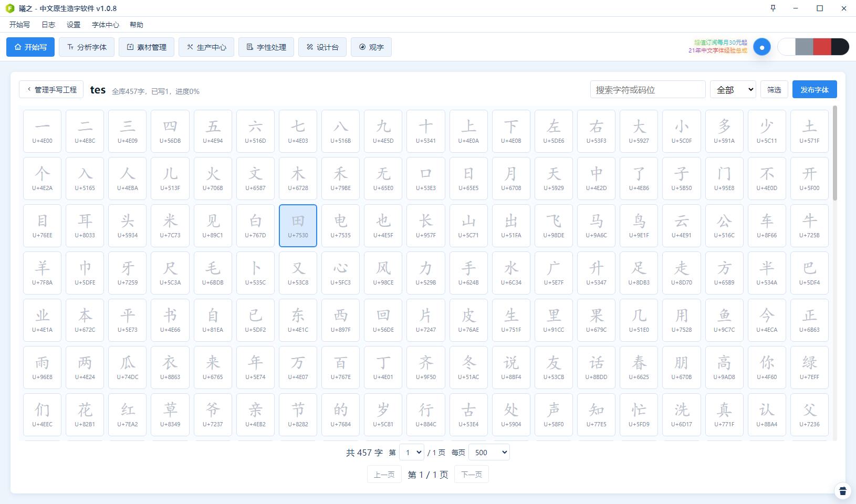Click the character grid vertical scrollbar

[x=835, y=153]
